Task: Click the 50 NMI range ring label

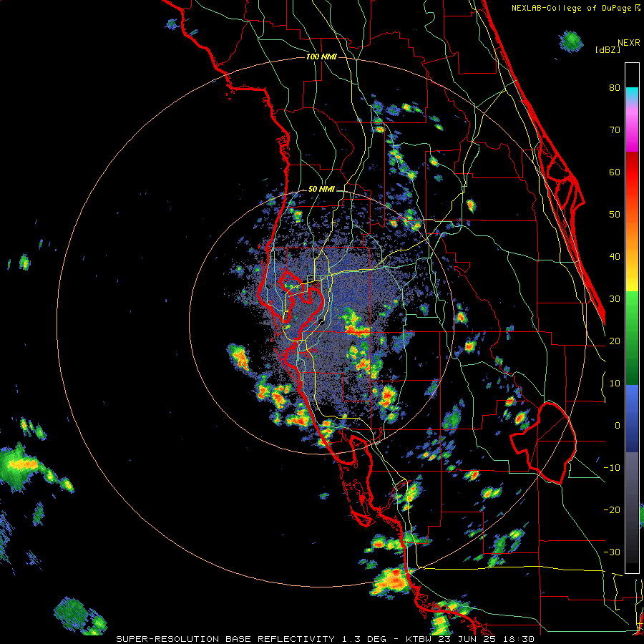Action: [x=321, y=189]
